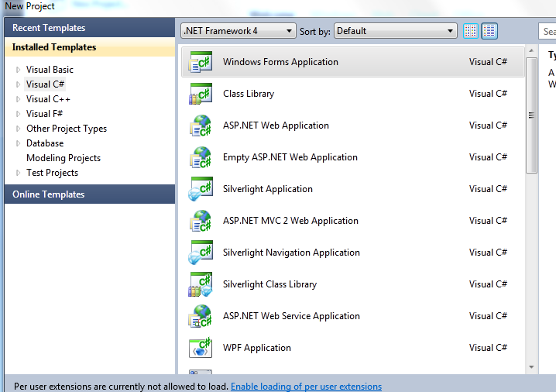The image size is (556, 392).
Task: Click the template search box
Action: coord(547,31)
